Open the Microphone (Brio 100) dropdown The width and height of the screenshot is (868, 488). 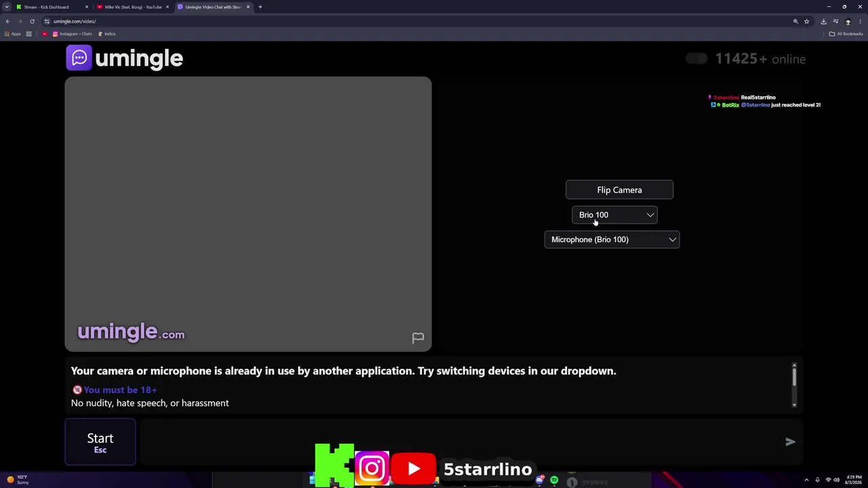[612, 239]
